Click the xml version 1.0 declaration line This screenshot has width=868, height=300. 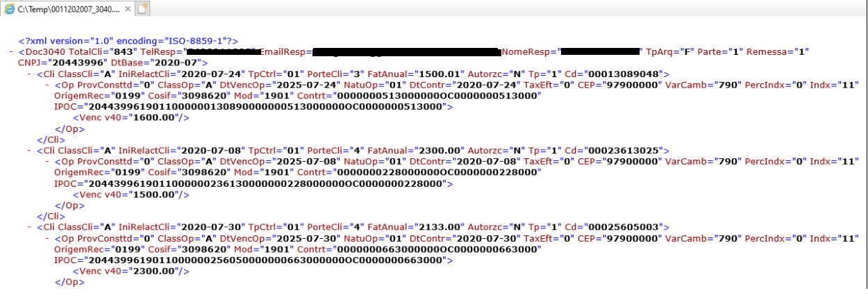(129, 41)
